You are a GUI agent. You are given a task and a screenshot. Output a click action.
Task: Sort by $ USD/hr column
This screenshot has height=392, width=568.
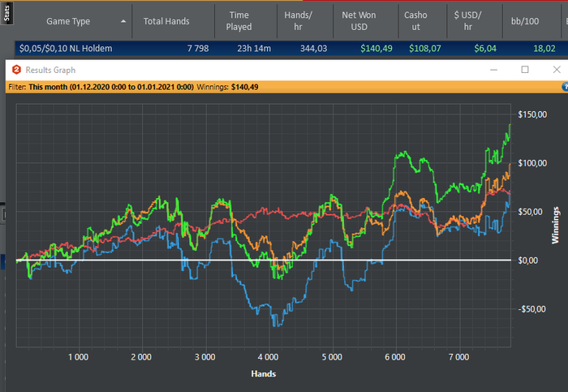[x=467, y=21]
